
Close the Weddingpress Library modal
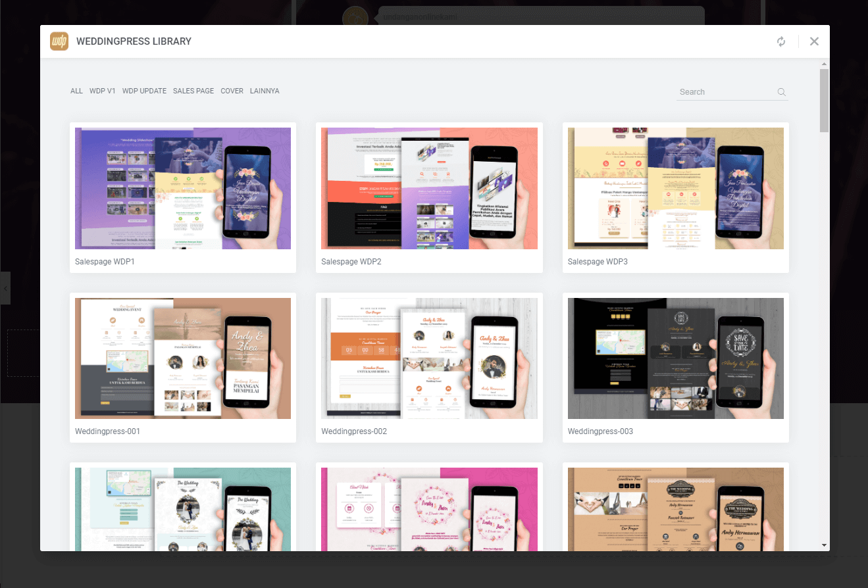[815, 41]
